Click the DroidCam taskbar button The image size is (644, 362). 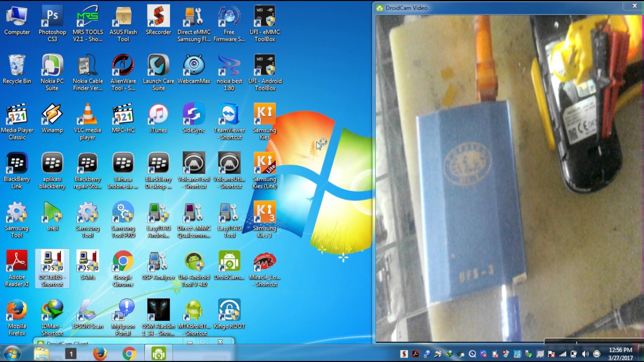[x=158, y=354]
